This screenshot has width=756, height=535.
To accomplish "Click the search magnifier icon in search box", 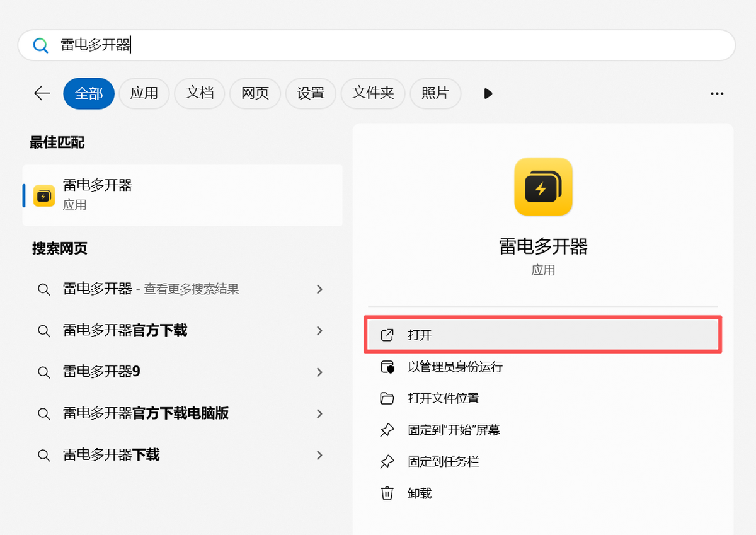I will [x=40, y=45].
